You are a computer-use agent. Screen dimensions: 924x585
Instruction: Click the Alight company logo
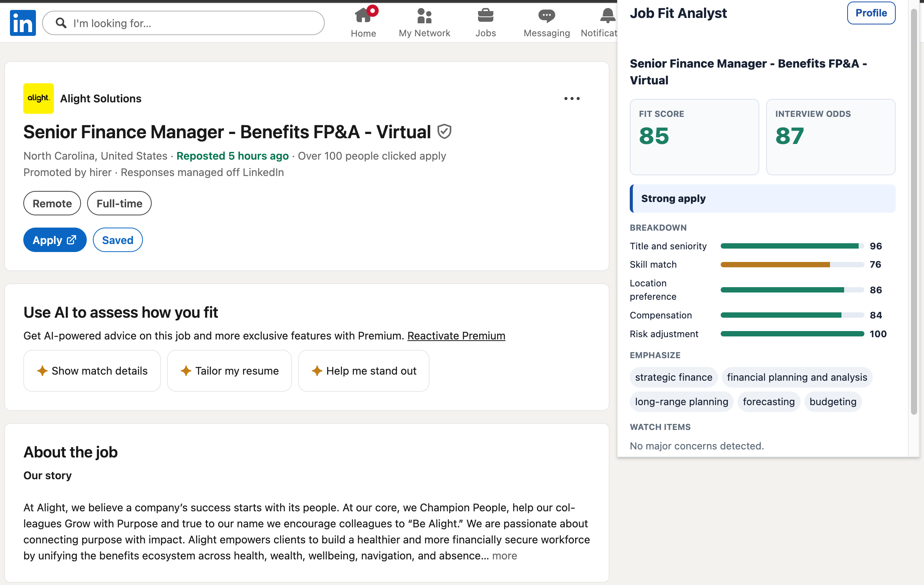[38, 99]
